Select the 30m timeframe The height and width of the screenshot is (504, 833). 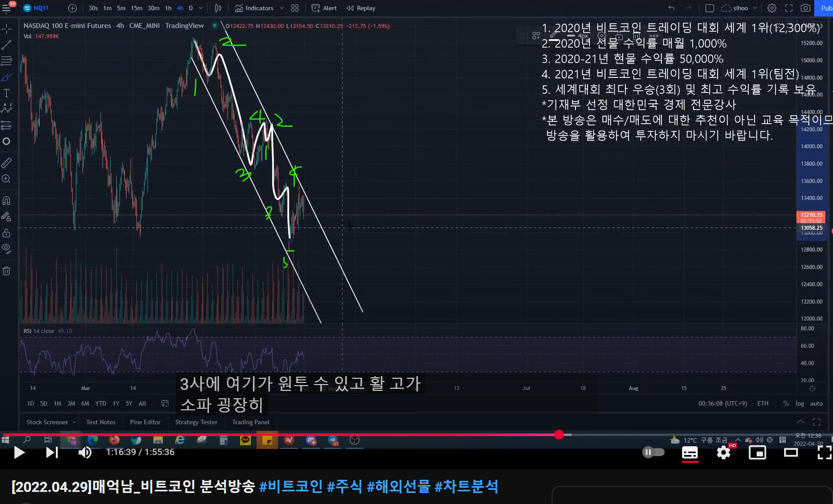point(154,8)
